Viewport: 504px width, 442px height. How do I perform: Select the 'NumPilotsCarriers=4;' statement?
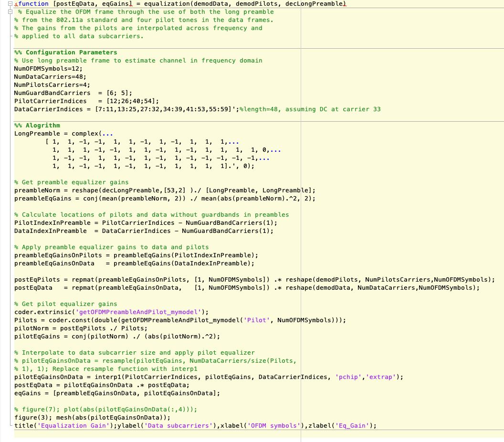click(52, 85)
